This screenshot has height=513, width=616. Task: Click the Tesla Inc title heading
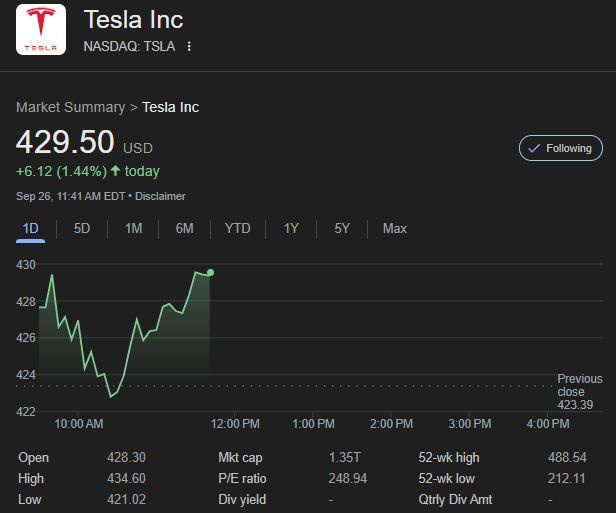click(x=134, y=19)
